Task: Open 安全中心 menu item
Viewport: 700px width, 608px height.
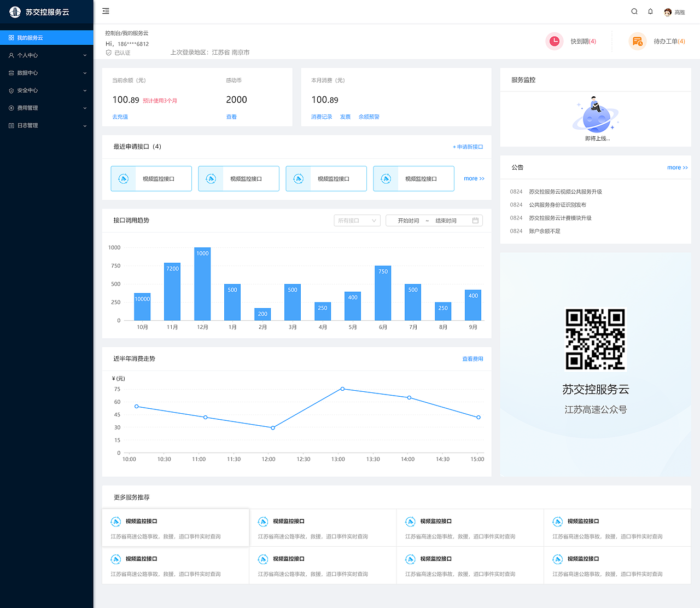Action: (46, 90)
